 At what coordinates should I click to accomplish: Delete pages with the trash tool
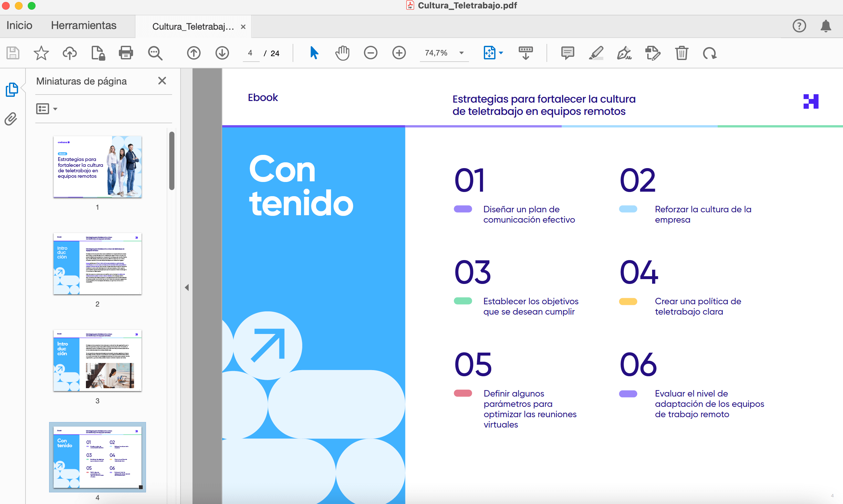(681, 53)
